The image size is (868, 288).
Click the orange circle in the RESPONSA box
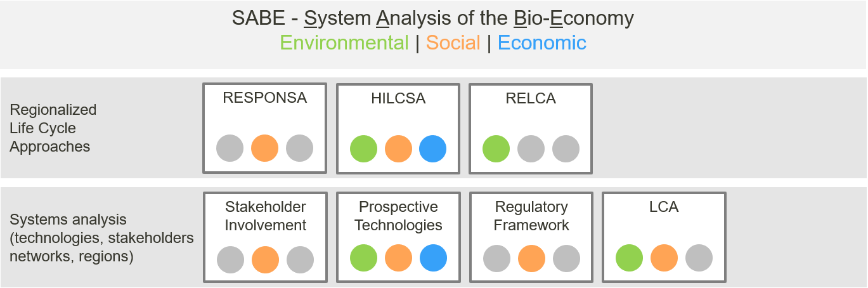point(265,148)
